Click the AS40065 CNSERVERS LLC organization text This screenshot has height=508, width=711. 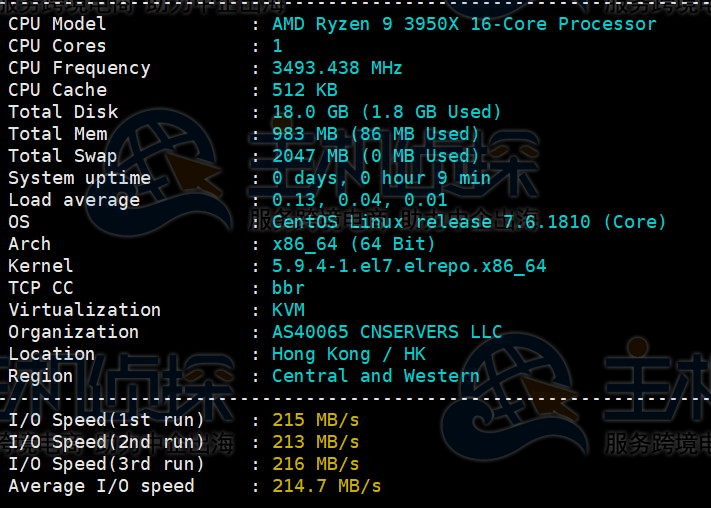pyautogui.click(x=386, y=332)
